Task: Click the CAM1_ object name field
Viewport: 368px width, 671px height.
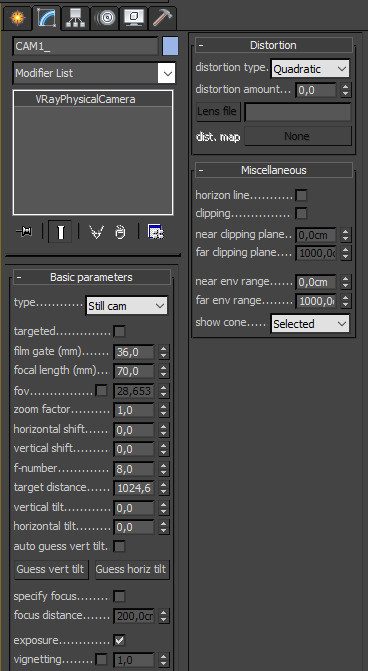Action: (x=86, y=46)
